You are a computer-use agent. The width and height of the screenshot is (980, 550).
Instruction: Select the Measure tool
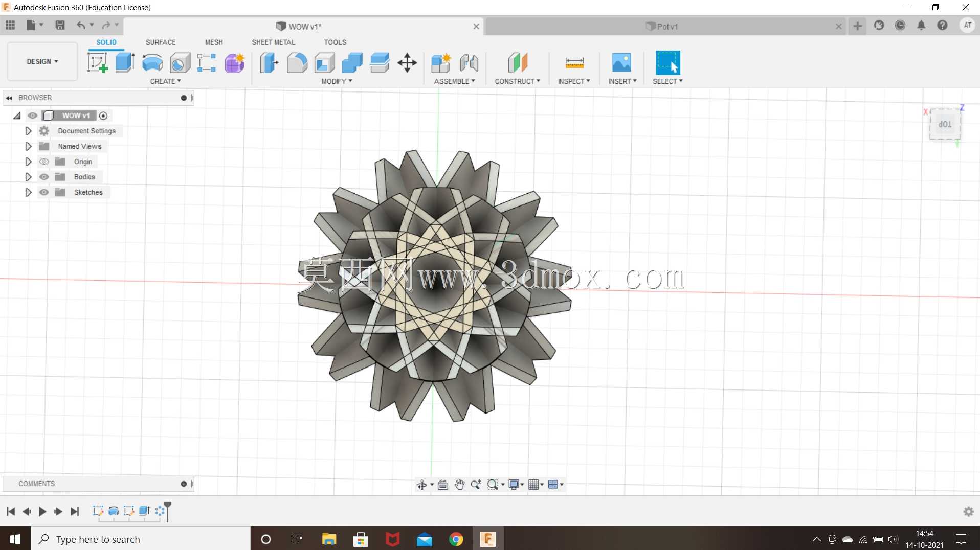pyautogui.click(x=574, y=63)
